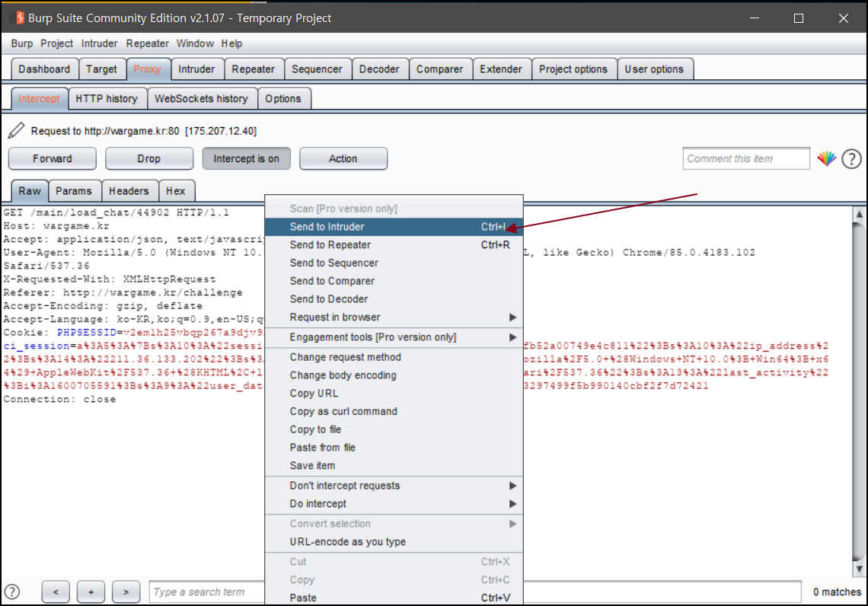868x606 pixels.
Task: Choose 'Paste' in context menu
Action: tap(394, 598)
